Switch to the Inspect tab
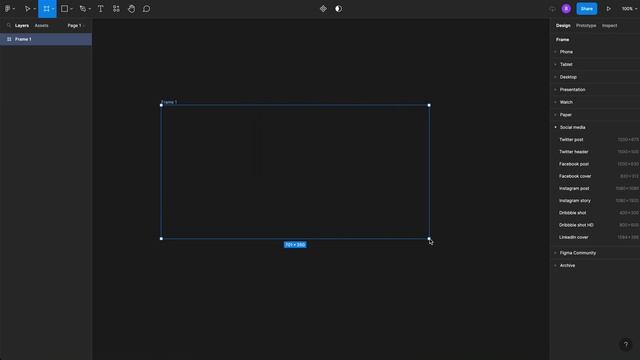Image resolution: width=640 pixels, height=360 pixels. pyautogui.click(x=609, y=25)
